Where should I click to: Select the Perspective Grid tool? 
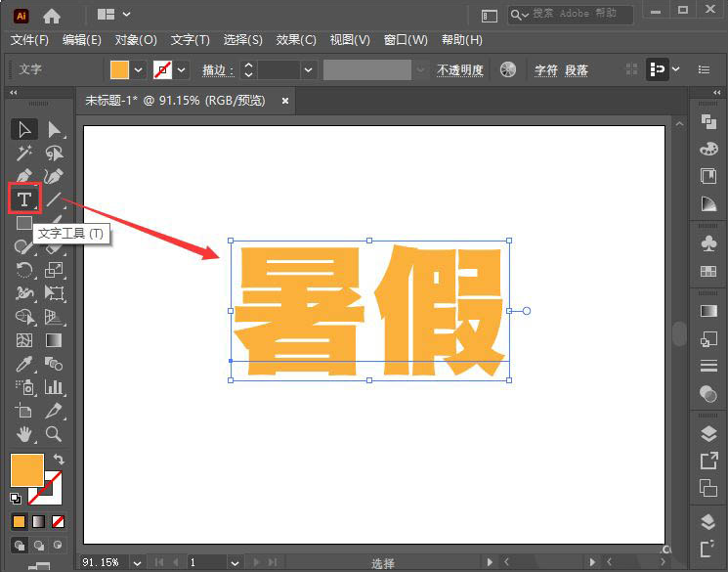55,317
